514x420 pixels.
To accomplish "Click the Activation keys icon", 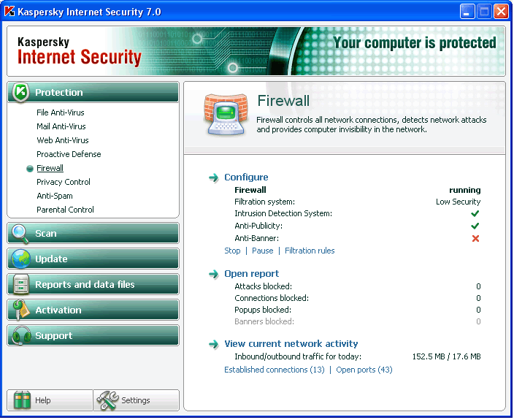I will pyautogui.click(x=20, y=310).
